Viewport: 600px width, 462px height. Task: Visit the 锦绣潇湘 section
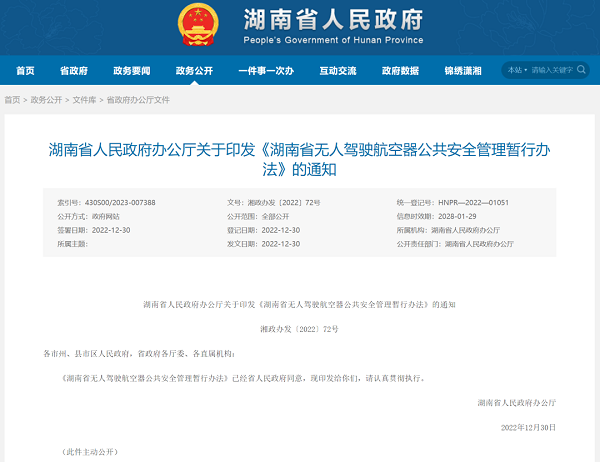463,71
